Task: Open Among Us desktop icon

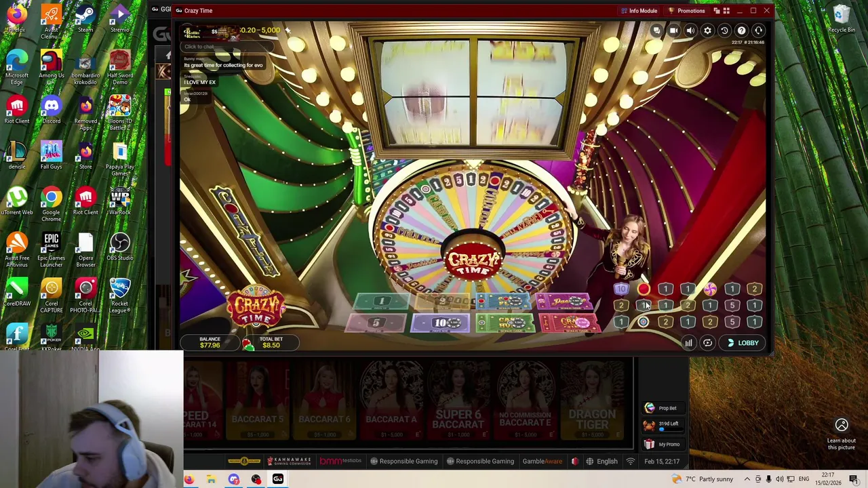Action: 51,64
